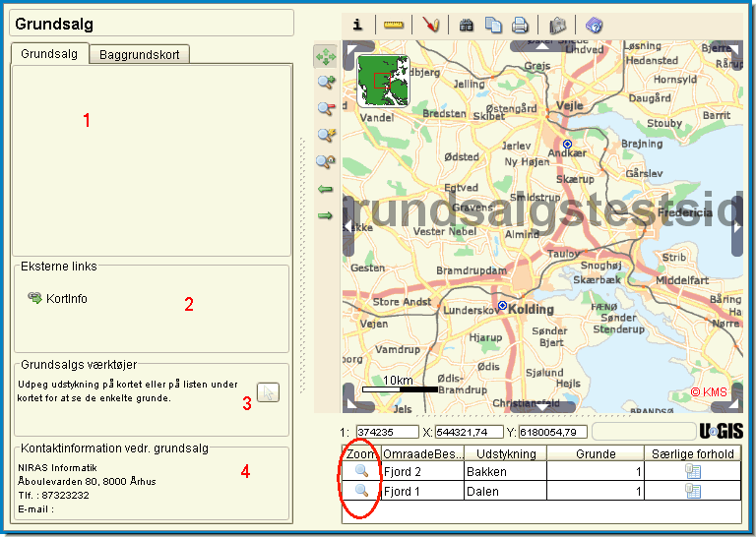Click the copy map icon

click(x=493, y=25)
